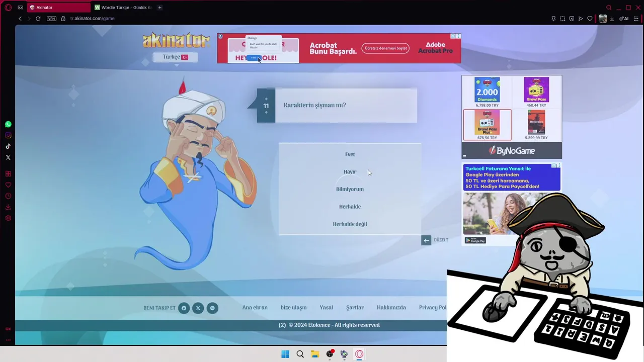The width and height of the screenshot is (644, 362).
Task: Bookmark this page with the heart icon
Action: [x=590, y=19]
